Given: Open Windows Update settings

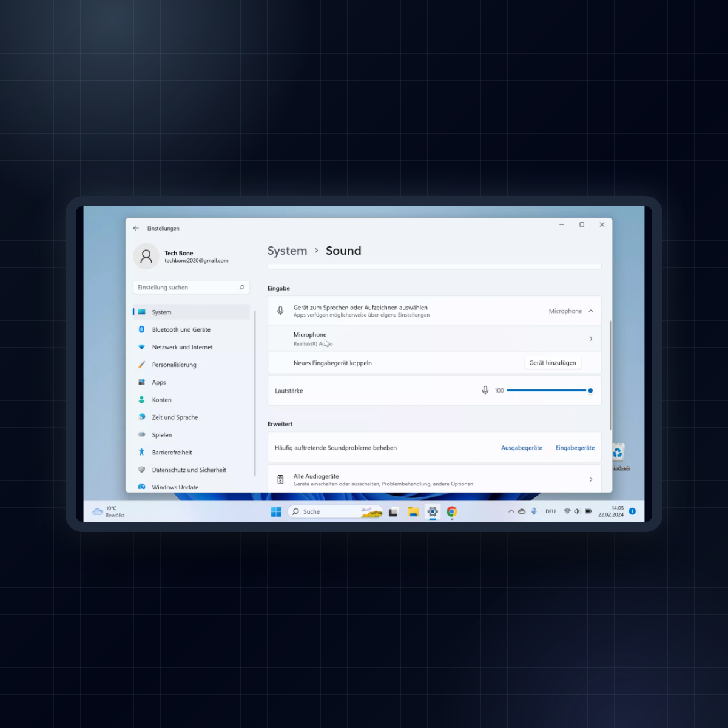Looking at the screenshot, I should (x=191, y=487).
